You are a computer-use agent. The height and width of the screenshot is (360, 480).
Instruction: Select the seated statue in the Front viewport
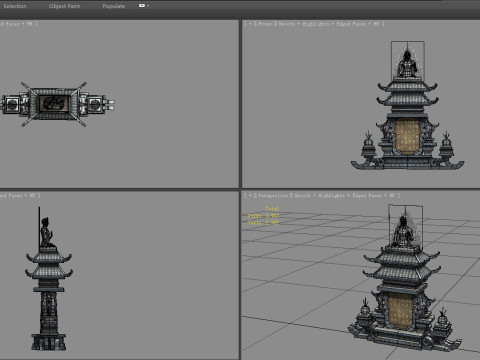[407, 64]
